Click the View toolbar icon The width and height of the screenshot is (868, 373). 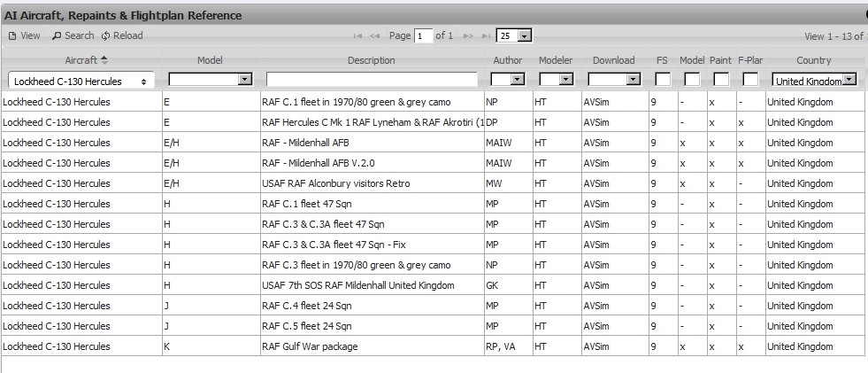click(x=12, y=36)
